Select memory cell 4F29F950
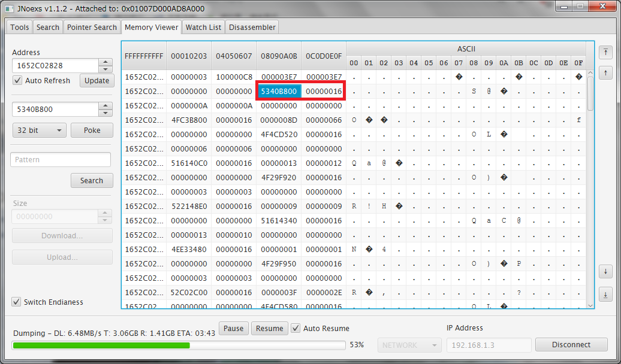 (x=279, y=263)
